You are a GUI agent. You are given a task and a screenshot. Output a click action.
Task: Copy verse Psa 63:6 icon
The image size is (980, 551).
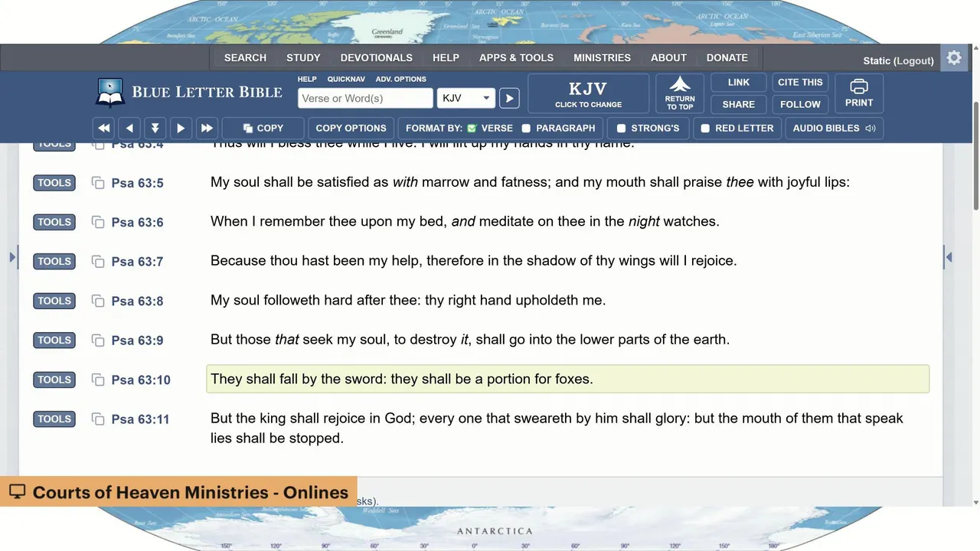click(98, 222)
